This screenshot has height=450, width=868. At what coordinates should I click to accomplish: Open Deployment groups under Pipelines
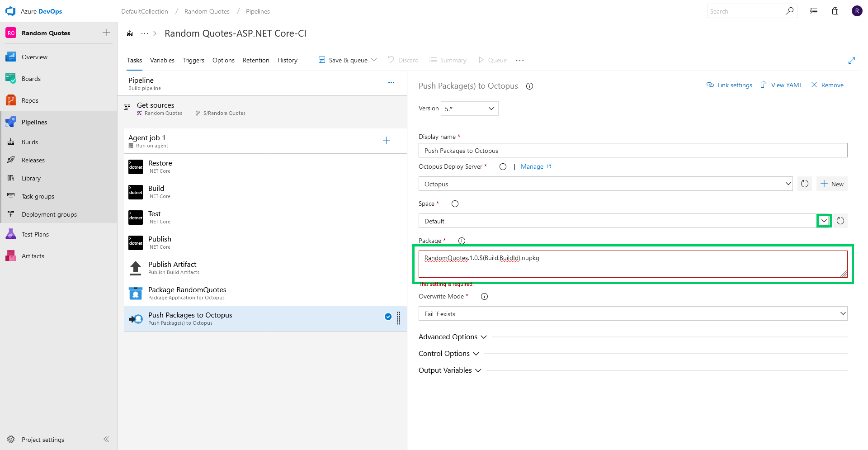(49, 214)
